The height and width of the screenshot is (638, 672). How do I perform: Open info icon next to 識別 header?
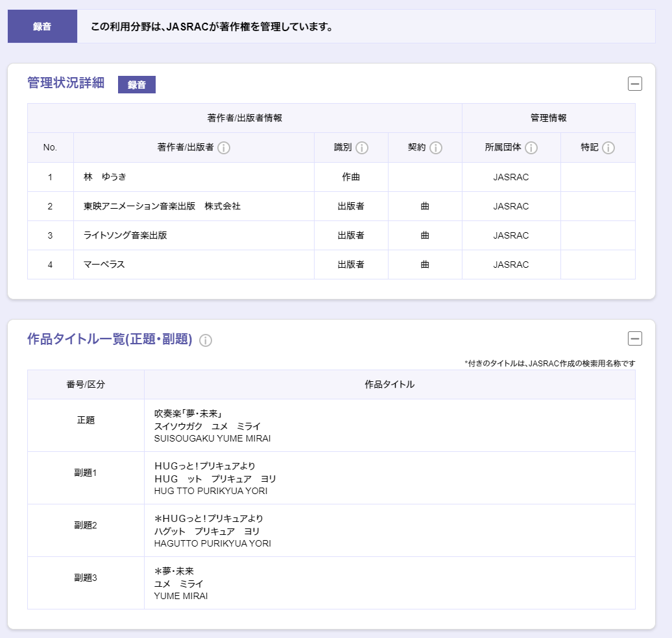tap(362, 148)
